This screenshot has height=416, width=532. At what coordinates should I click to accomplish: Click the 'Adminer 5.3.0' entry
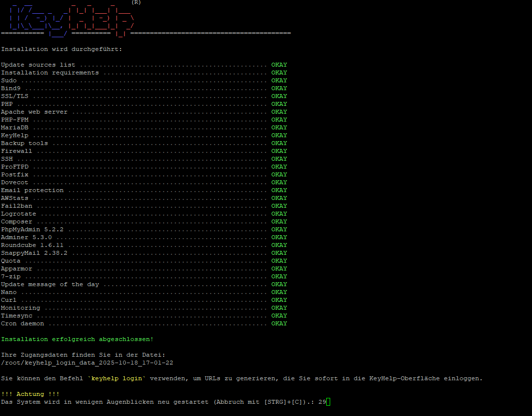tap(26, 238)
